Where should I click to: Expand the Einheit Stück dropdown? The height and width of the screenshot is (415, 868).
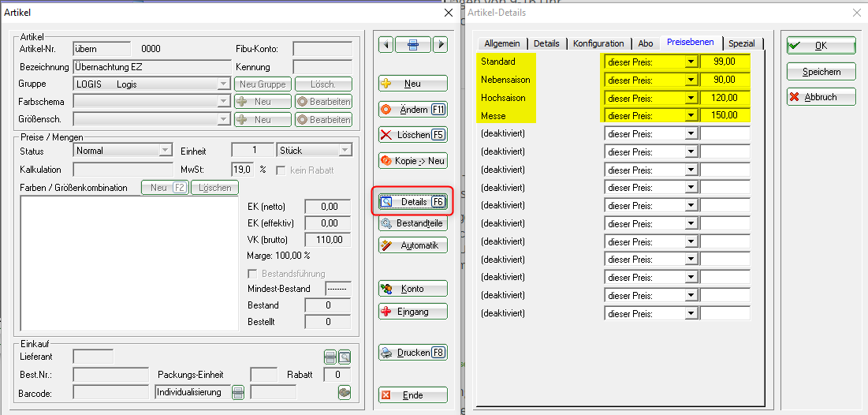(x=345, y=151)
